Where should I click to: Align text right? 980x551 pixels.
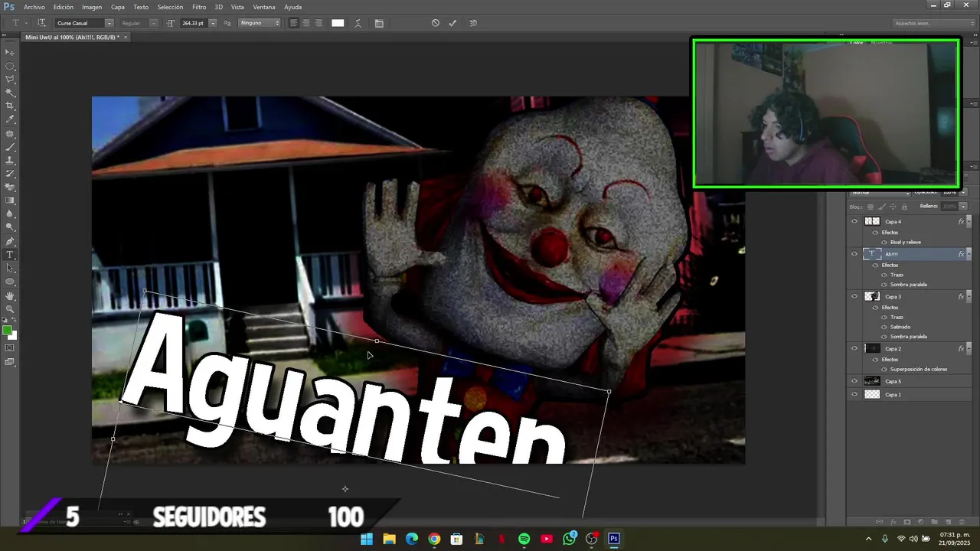tap(318, 23)
